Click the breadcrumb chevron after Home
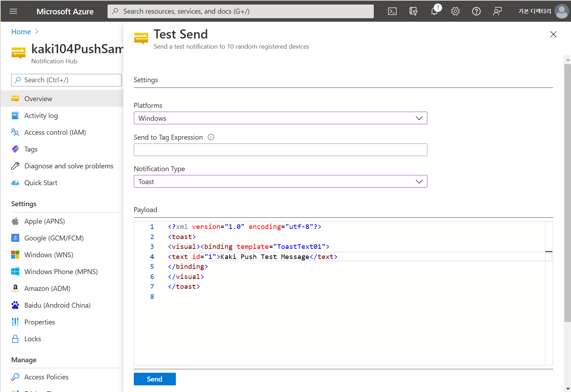Image resolution: width=571 pixels, height=392 pixels. tap(36, 32)
